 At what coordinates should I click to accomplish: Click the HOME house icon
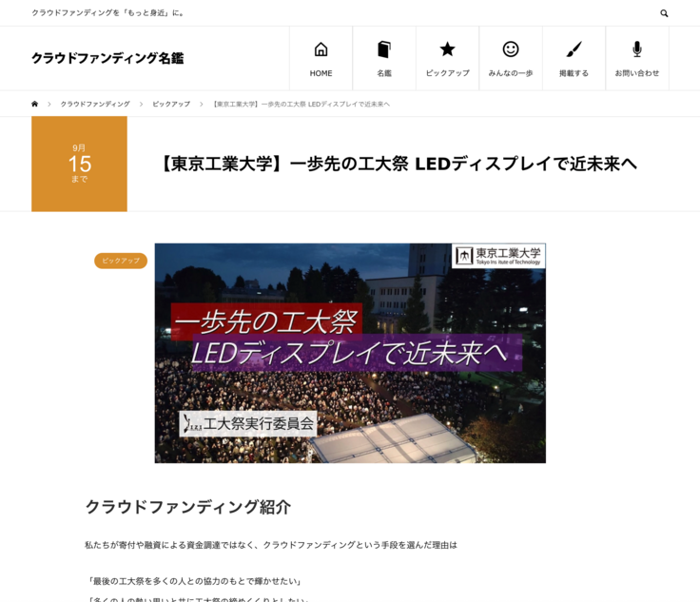click(321, 49)
